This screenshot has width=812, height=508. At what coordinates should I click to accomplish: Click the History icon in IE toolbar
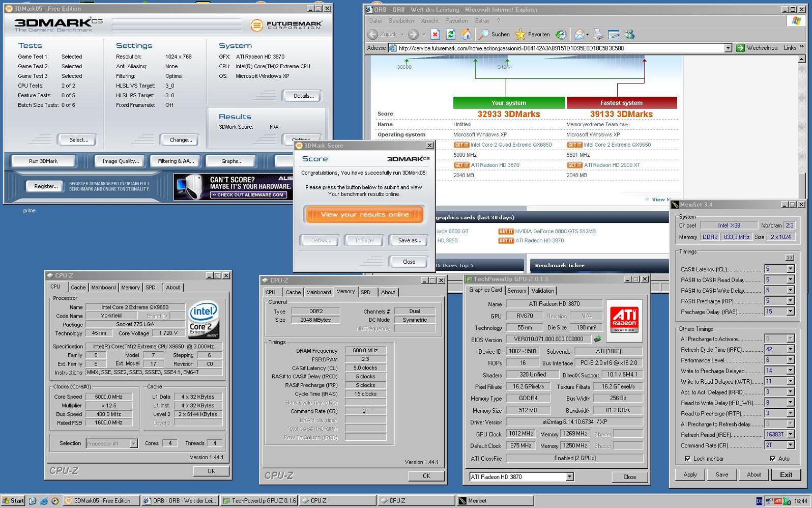pyautogui.click(x=561, y=34)
